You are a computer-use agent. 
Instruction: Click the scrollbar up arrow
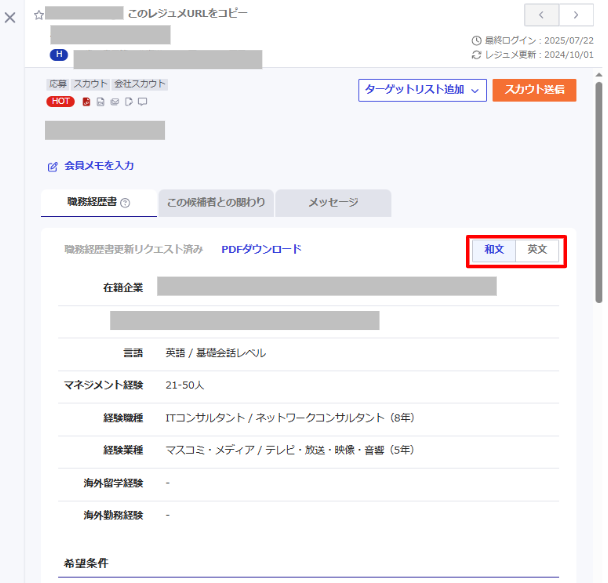599,75
